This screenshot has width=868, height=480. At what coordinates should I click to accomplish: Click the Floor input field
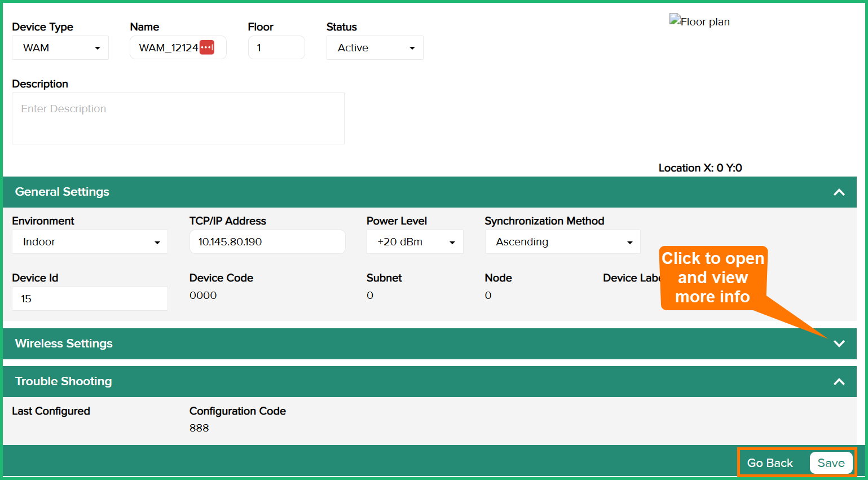click(276, 48)
